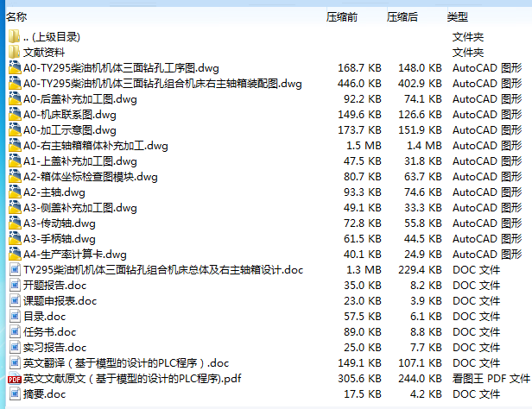Select file name A4-生产率计算卡.dwg
Image resolution: width=532 pixels, height=409 pixels.
pos(74,255)
